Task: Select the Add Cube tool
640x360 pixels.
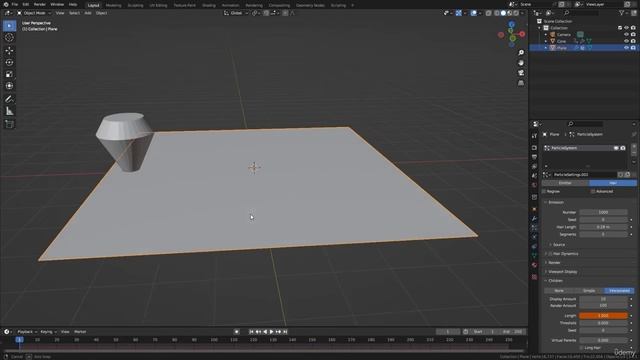Action: (9, 124)
